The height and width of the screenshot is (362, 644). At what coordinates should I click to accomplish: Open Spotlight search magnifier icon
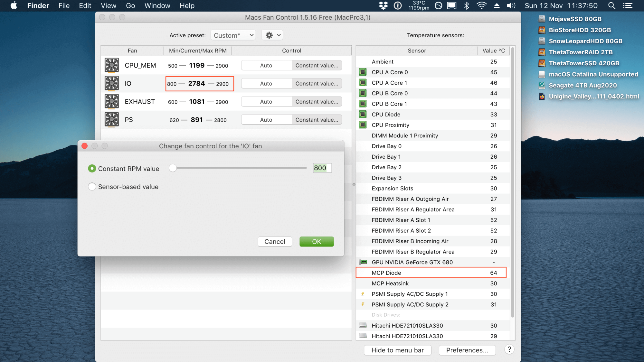[x=611, y=6]
